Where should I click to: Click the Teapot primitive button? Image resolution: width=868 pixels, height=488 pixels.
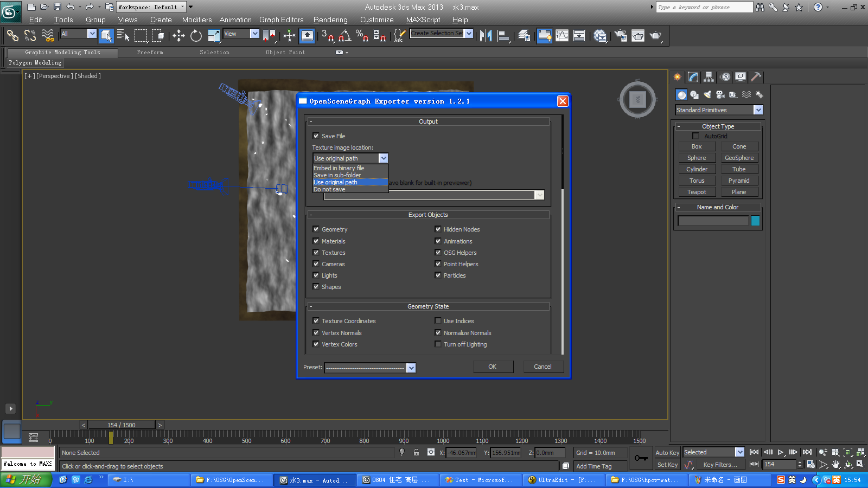point(697,192)
